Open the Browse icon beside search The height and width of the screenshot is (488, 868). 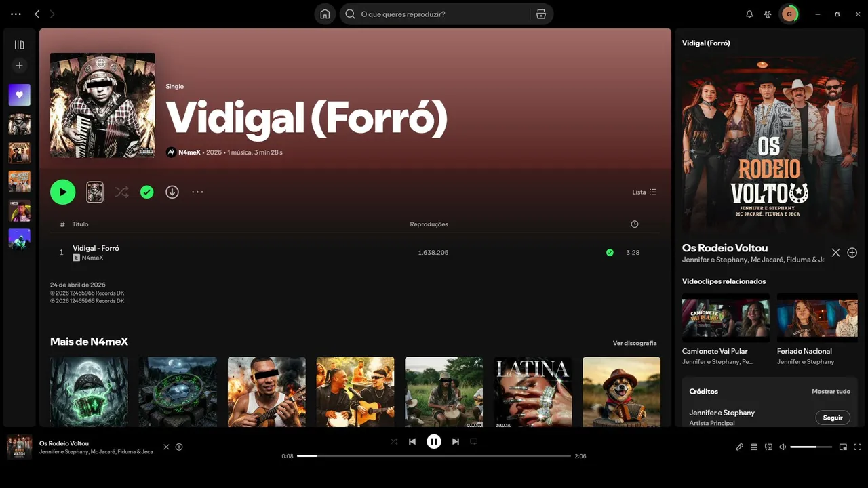click(x=540, y=14)
